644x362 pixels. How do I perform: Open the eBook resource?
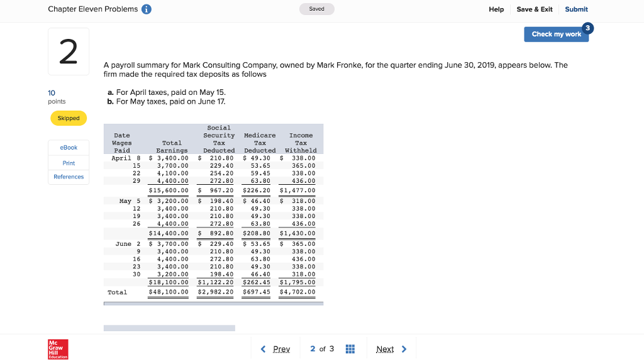(69, 148)
